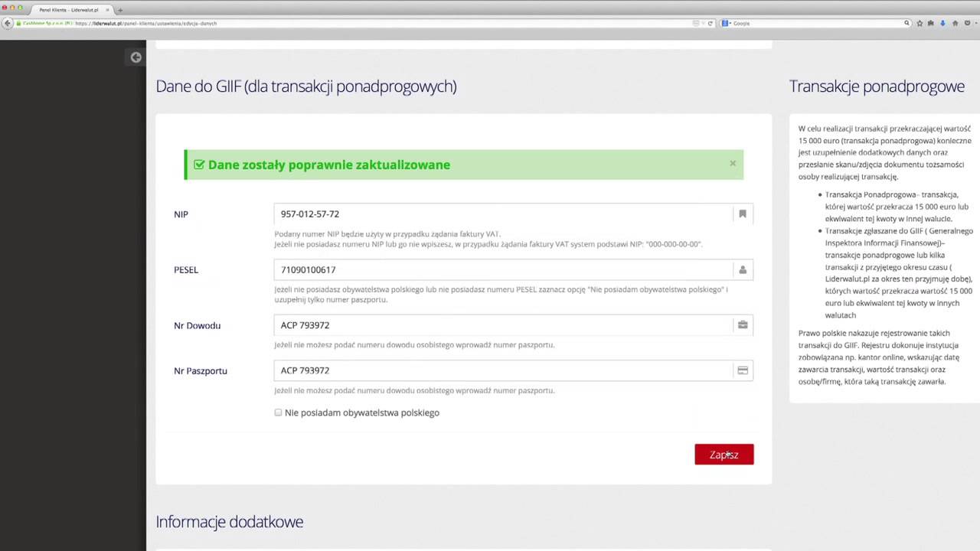This screenshot has height=551, width=980.
Task: Open the bookmarks list icon in browser toolbar
Action: (x=930, y=23)
